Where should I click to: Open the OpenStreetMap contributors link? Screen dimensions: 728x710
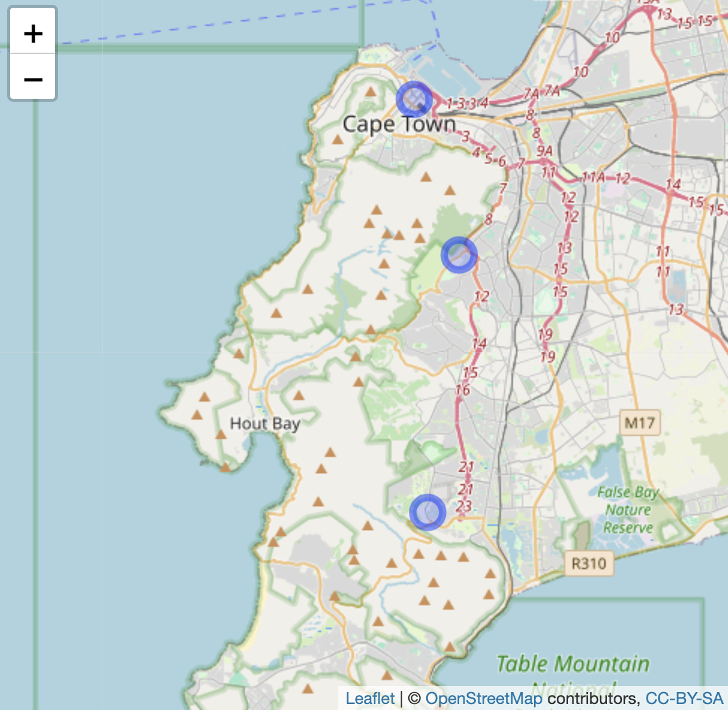point(483,698)
